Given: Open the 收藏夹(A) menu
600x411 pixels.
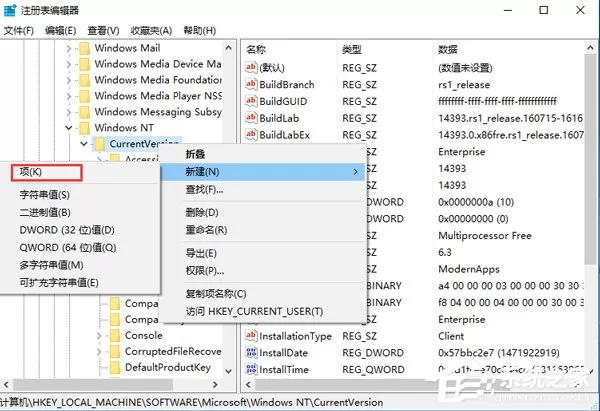Looking at the screenshot, I should [152, 30].
